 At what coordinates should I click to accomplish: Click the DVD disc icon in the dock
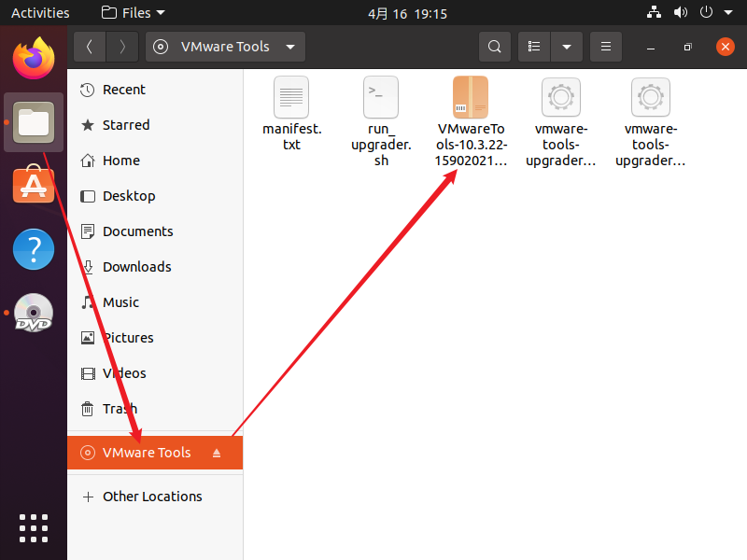pyautogui.click(x=34, y=313)
